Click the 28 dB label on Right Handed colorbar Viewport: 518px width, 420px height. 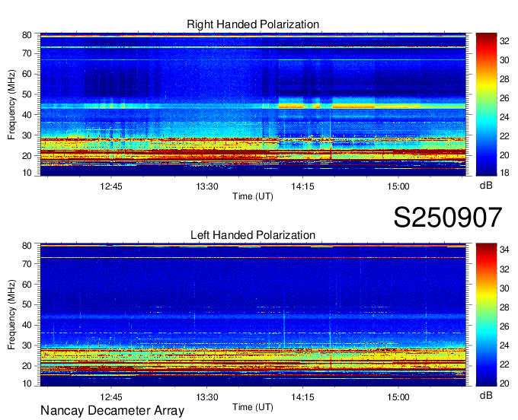pyautogui.click(x=504, y=79)
